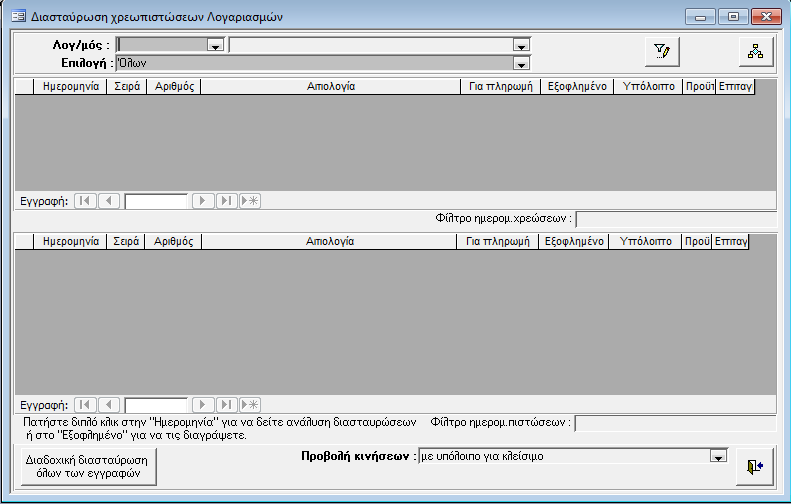The height and width of the screenshot is (504, 791).
Task: Click the filter edit icon button
Action: [x=662, y=52]
